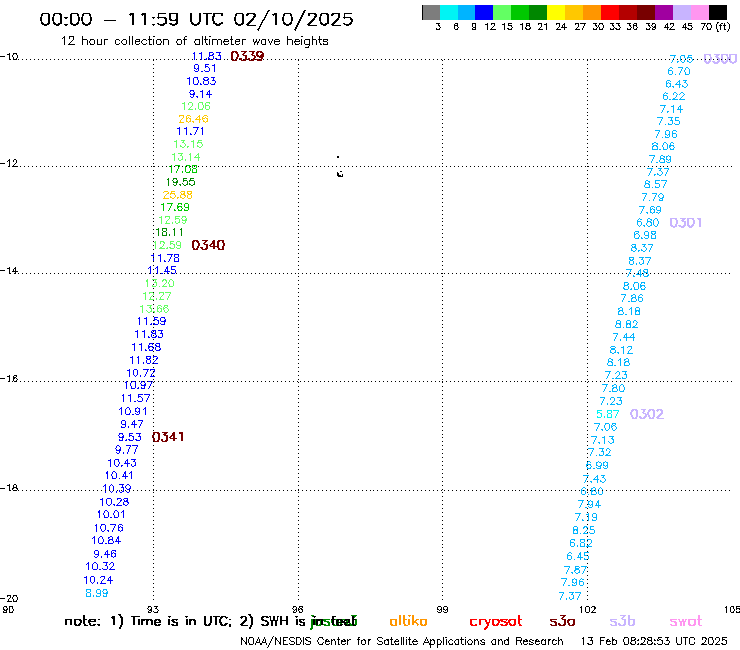The width and height of the screenshot is (740, 650).
Task: Select the 0341 time marker
Action: (168, 437)
